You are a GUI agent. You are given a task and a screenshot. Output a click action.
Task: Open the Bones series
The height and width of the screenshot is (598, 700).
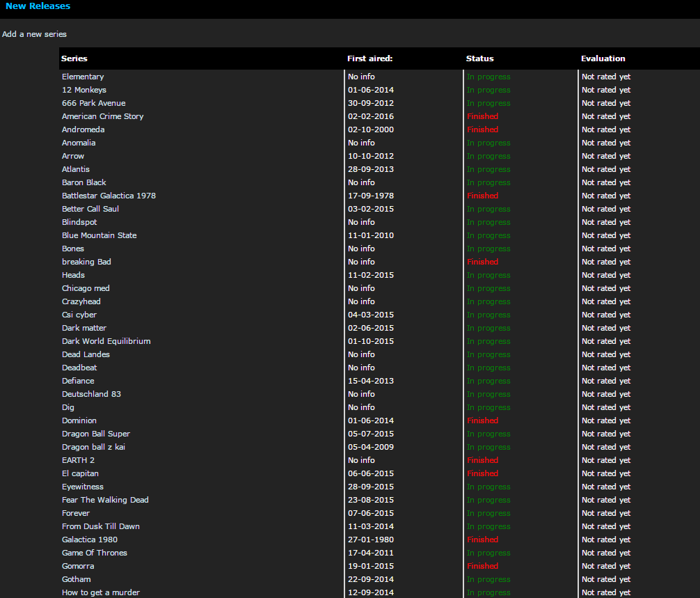[x=73, y=249]
